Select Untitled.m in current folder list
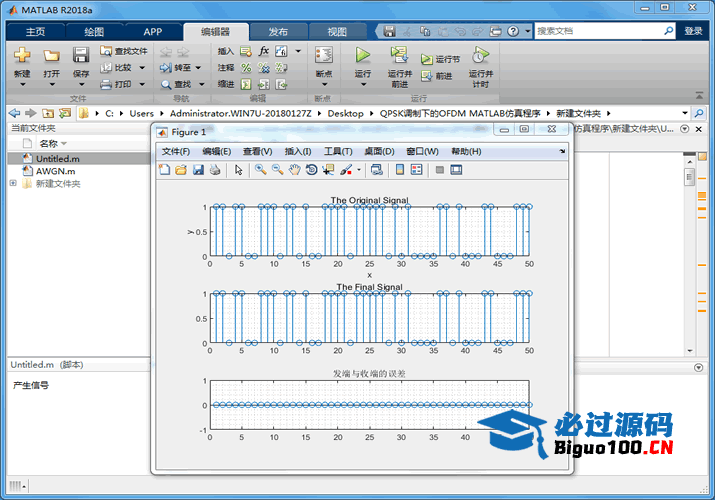The height and width of the screenshot is (500, 715). [78, 159]
